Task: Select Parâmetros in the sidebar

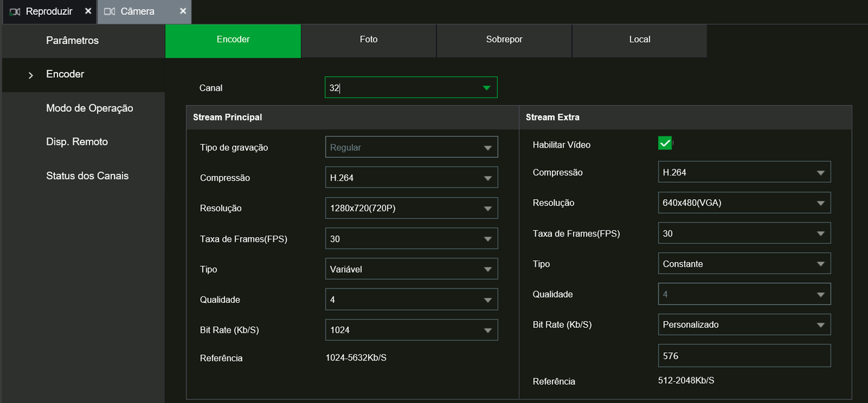Action: (x=83, y=41)
